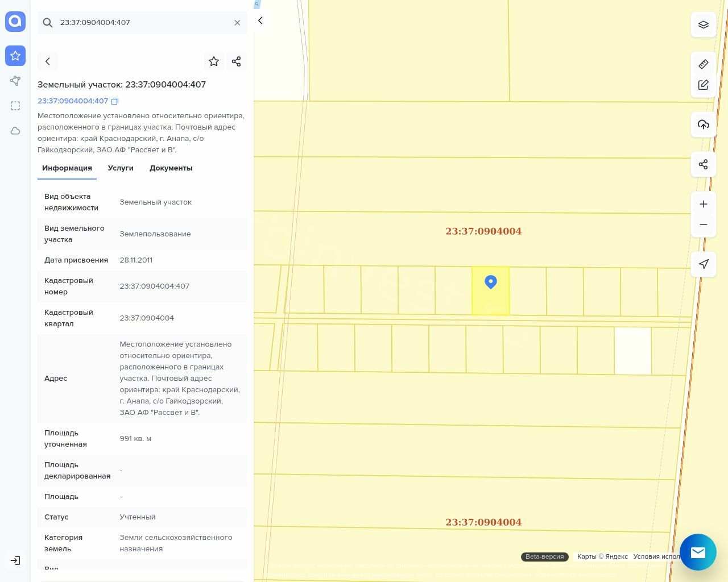
Task: Share this land parcel card
Action: tap(237, 61)
